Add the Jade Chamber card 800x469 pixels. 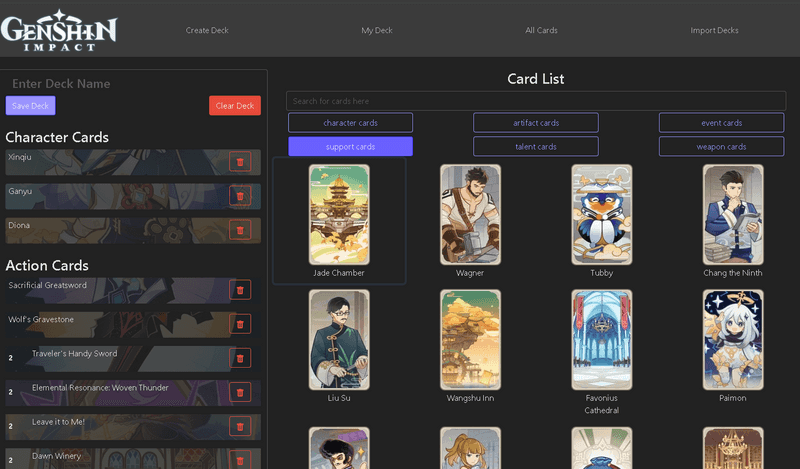point(339,220)
